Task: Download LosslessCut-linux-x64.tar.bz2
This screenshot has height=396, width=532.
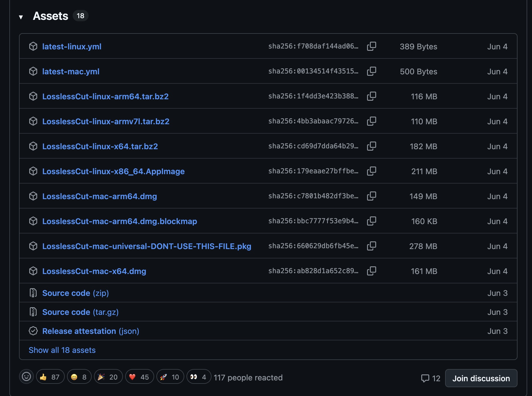Action: click(100, 146)
